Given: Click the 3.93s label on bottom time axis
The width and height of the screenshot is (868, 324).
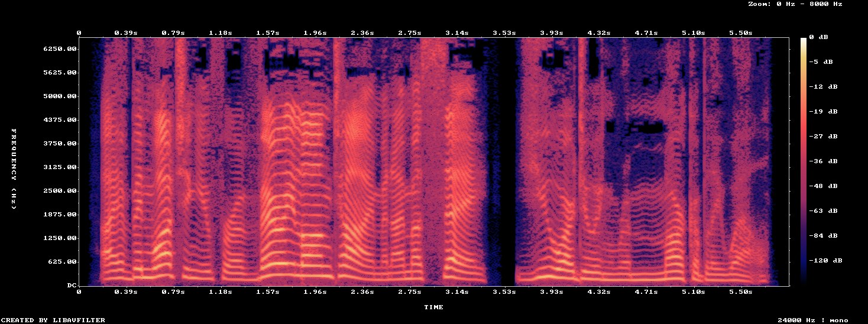Looking at the screenshot, I should [552, 292].
